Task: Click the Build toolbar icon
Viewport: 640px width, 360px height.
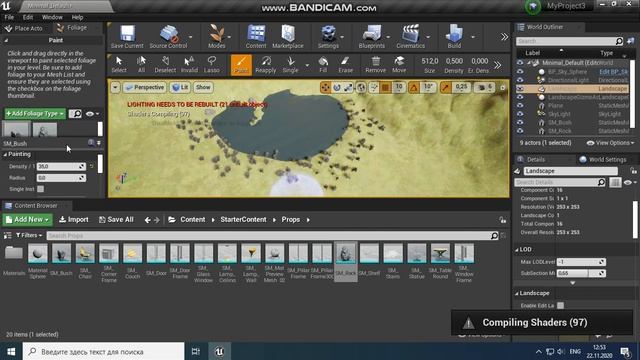Action: click(x=454, y=36)
